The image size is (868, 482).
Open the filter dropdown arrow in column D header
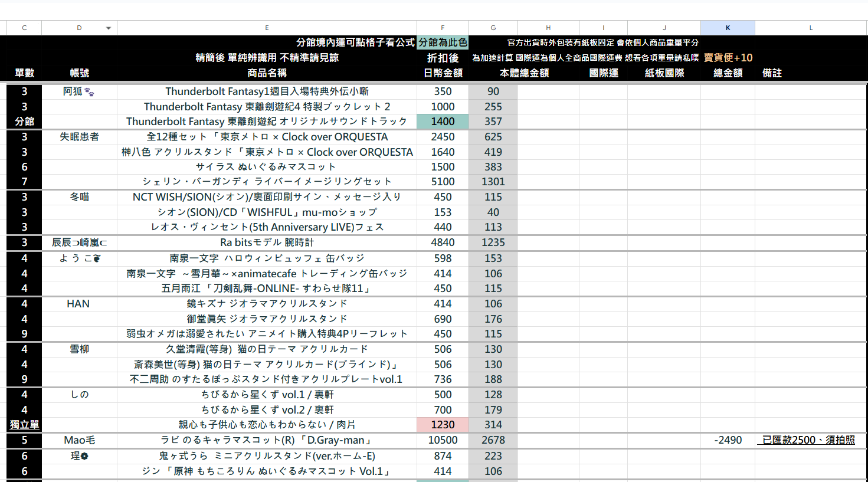(109, 28)
